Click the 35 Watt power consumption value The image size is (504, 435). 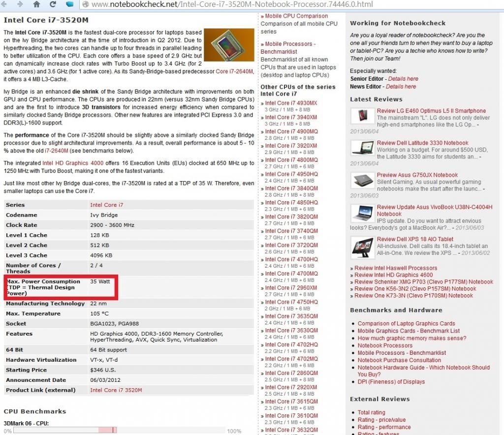[100, 282]
